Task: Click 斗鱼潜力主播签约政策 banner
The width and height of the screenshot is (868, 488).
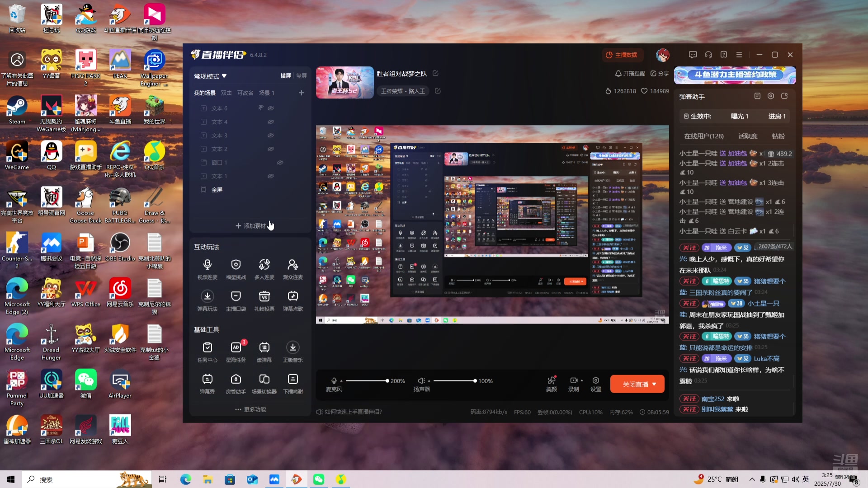Action: pos(735,75)
